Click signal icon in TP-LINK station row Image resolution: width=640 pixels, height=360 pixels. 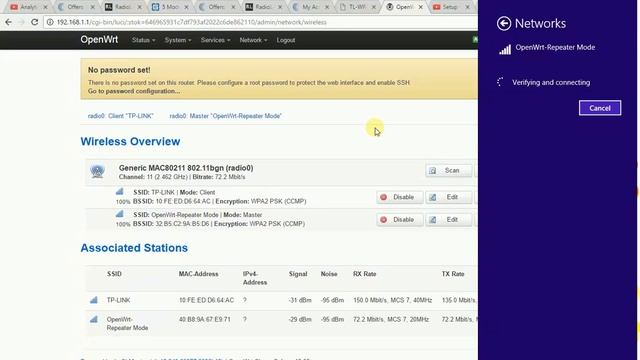pyautogui.click(x=94, y=300)
